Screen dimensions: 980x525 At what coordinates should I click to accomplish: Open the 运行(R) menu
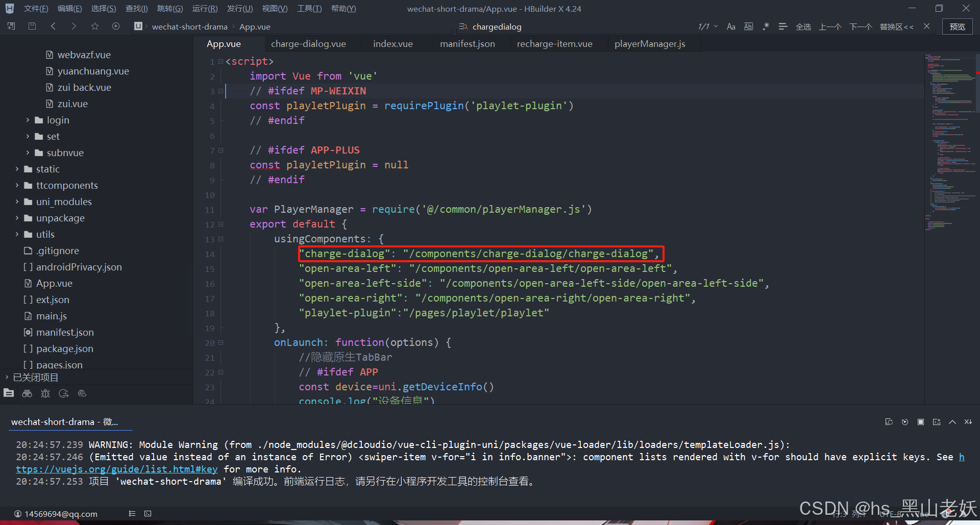[x=205, y=8]
